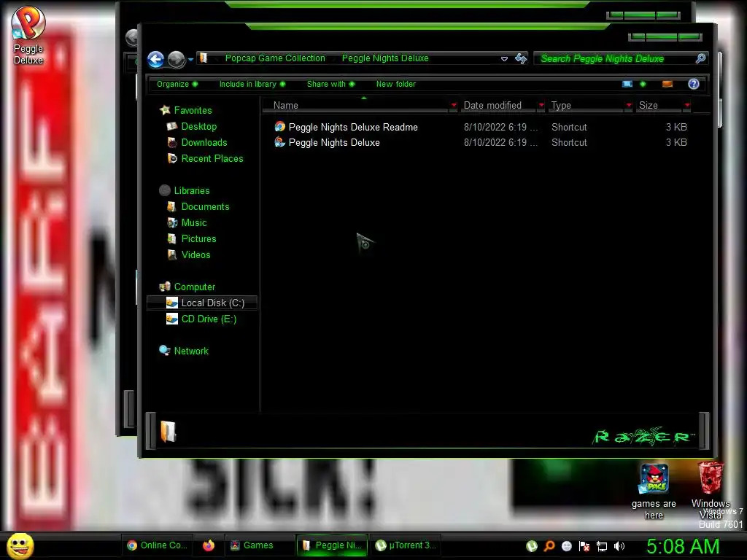Open the Organize menu
The height and width of the screenshot is (560, 747).
click(x=177, y=84)
